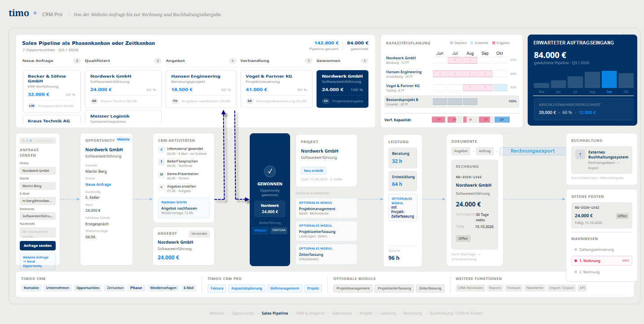Image resolution: width=644 pixels, height=324 pixels.
Task: Select Sales Pipeline in the bottom breadcrumb
Action: (x=275, y=313)
